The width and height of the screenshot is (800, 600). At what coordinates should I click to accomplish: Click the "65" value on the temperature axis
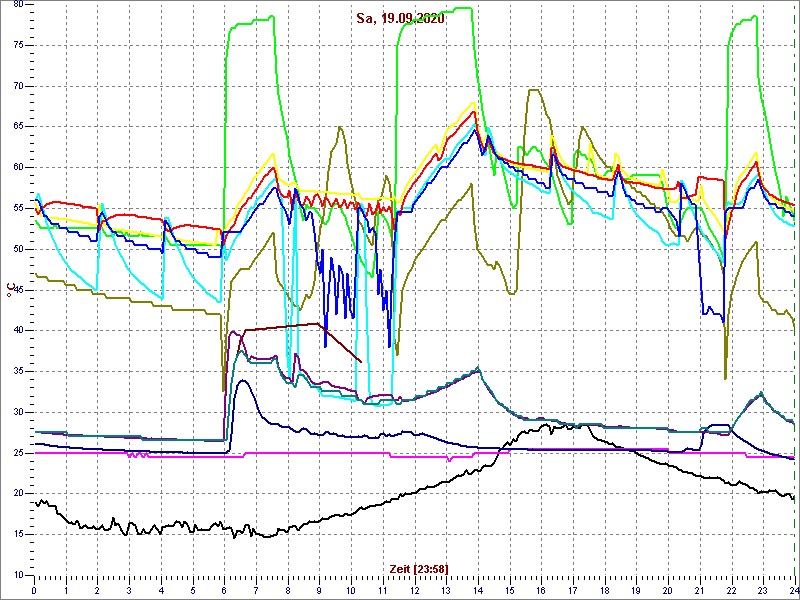pos(16,127)
